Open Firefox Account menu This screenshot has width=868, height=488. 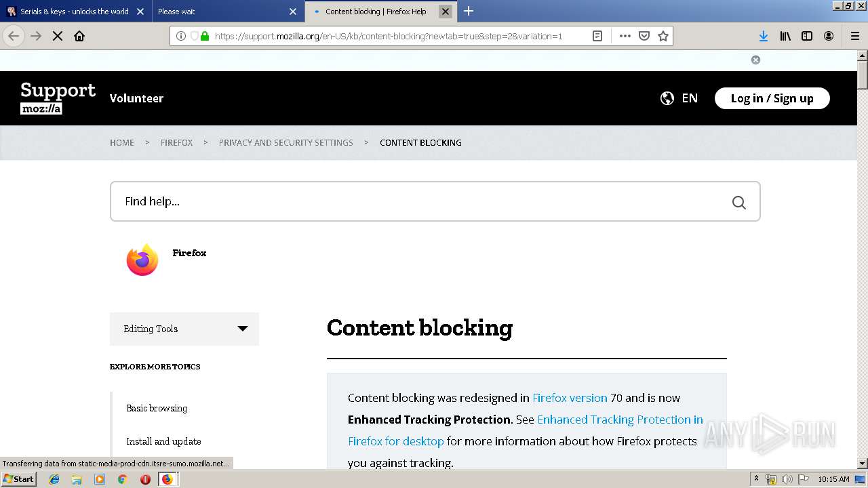pos(829,36)
